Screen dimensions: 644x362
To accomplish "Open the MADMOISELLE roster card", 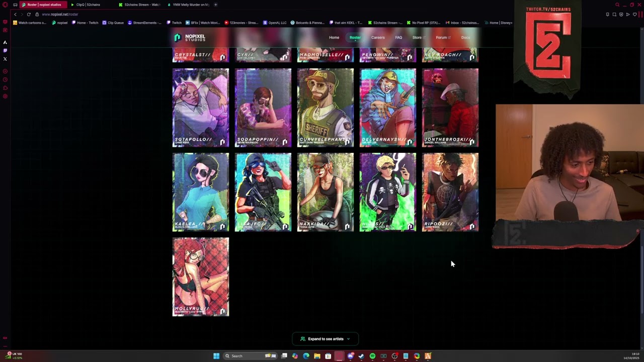I will pyautogui.click(x=326, y=55).
